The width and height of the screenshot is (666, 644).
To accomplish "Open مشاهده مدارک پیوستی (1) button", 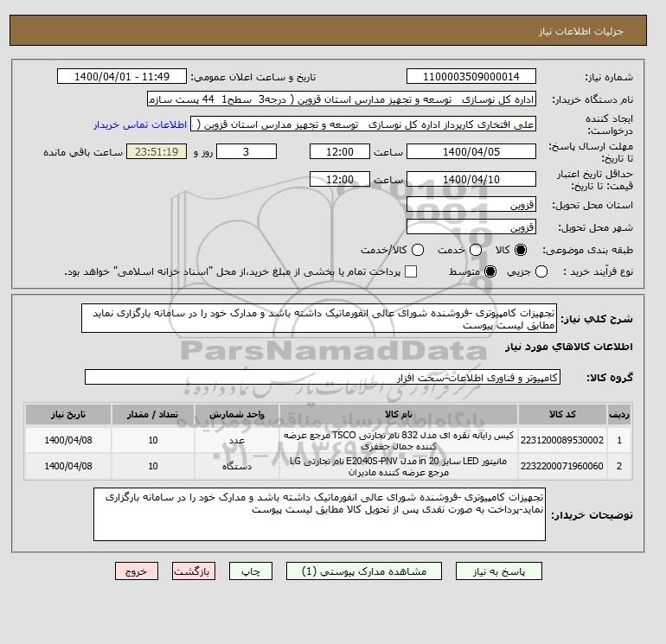I will (364, 571).
